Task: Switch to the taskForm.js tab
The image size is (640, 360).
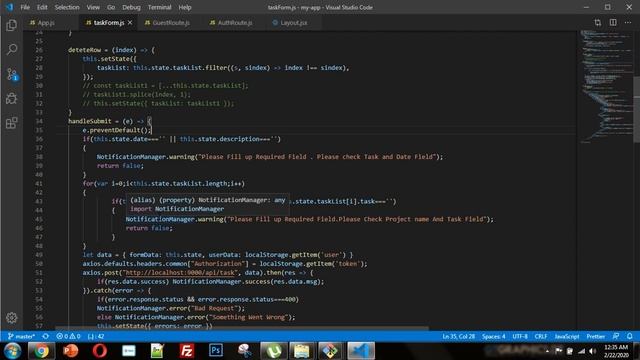Action: click(x=109, y=23)
